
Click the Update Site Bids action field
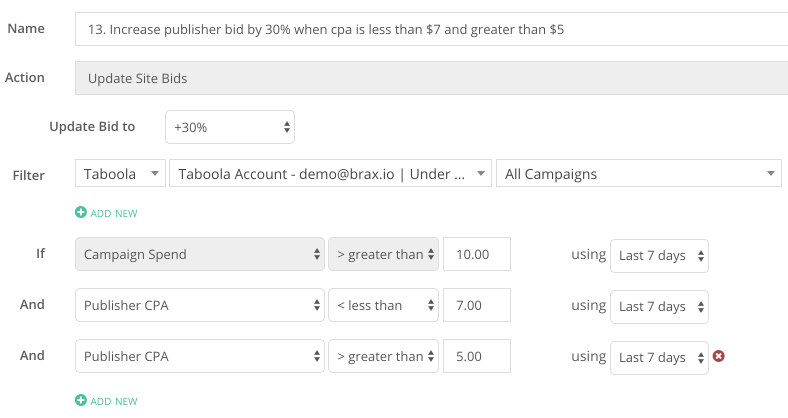pyautogui.click(x=432, y=78)
